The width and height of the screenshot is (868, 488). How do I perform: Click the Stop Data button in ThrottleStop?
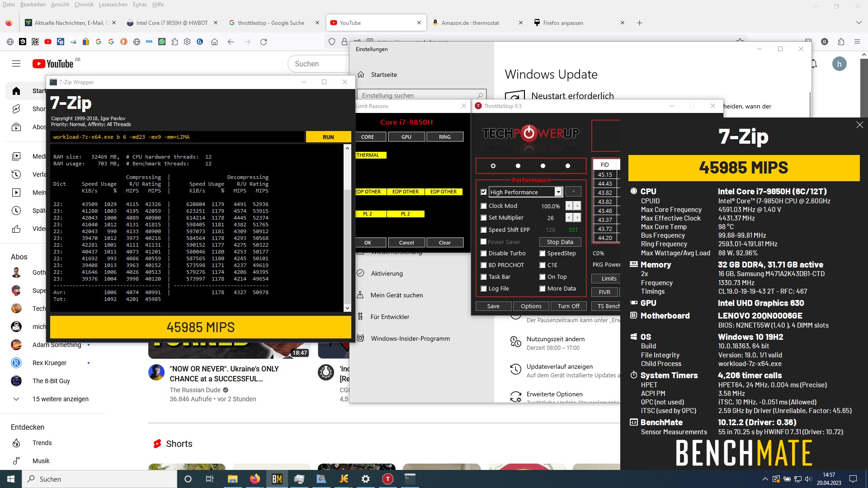560,242
